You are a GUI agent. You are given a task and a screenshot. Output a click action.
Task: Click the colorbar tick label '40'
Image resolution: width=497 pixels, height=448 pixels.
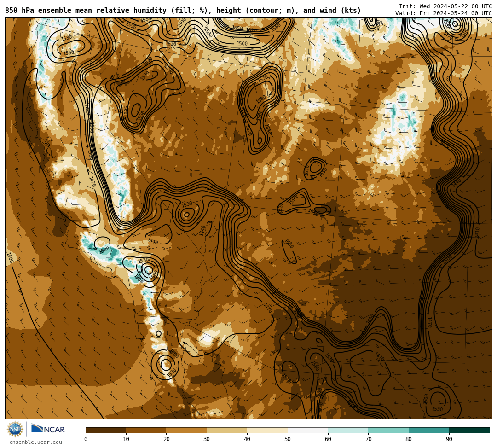pos(247,439)
